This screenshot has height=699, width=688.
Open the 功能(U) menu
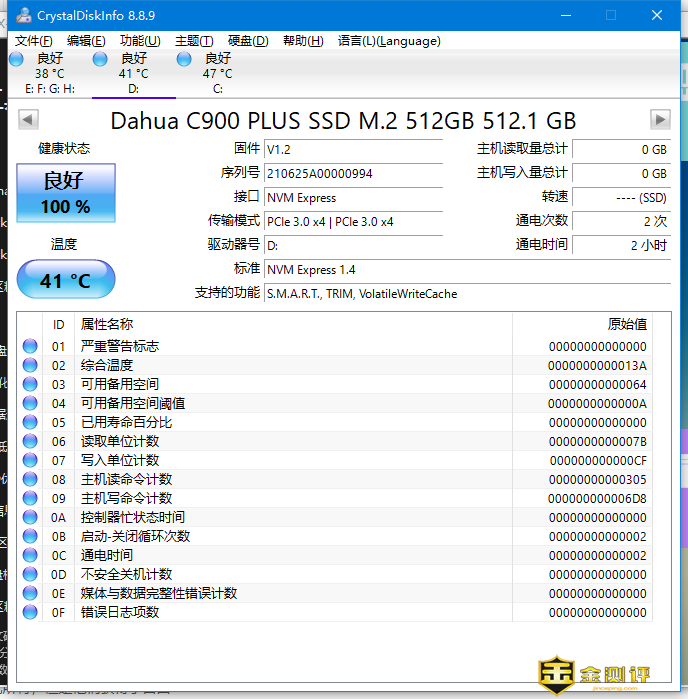[x=140, y=41]
